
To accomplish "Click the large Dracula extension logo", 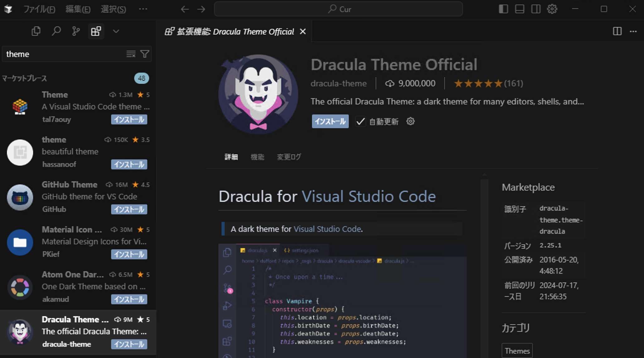I will click(x=258, y=94).
